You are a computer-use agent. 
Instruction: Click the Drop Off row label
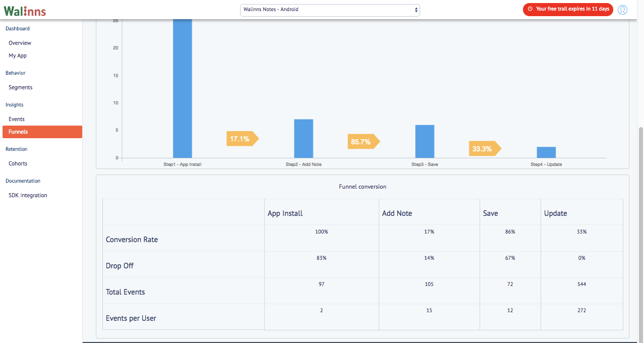(120, 266)
